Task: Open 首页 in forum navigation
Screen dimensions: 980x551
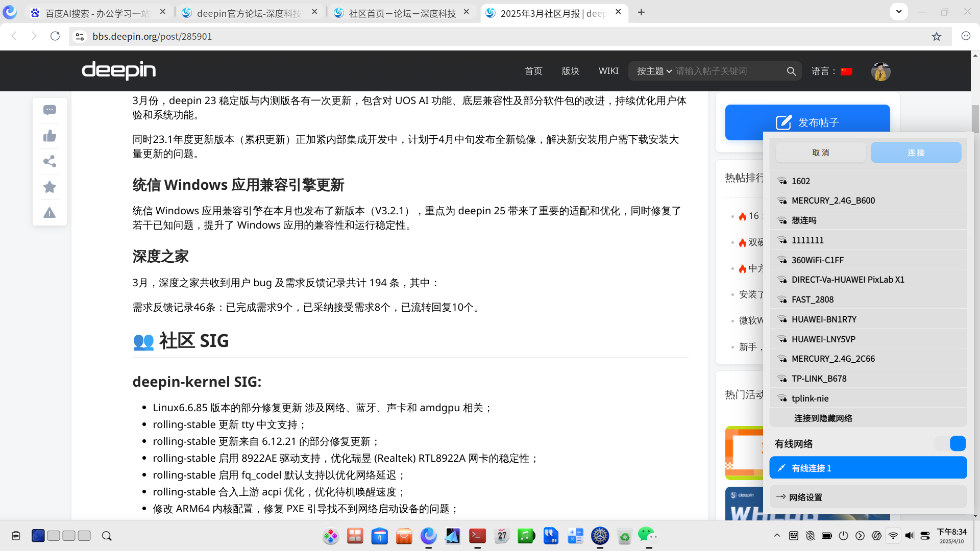Action: tap(533, 71)
